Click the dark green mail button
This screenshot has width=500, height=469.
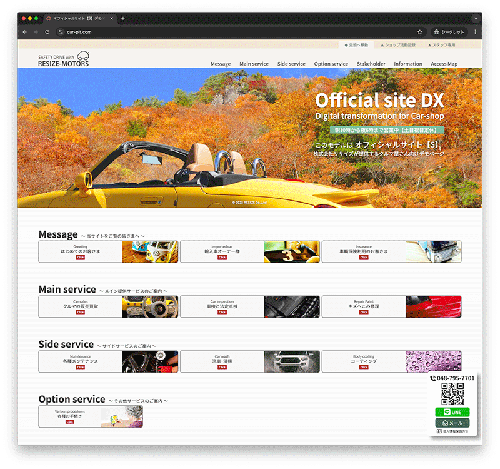(x=452, y=423)
